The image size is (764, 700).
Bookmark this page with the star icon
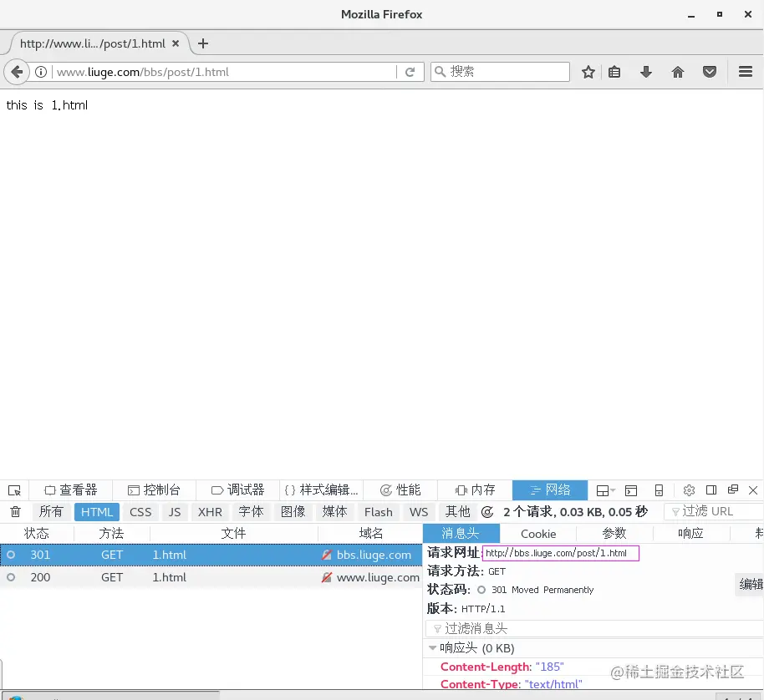tap(588, 72)
